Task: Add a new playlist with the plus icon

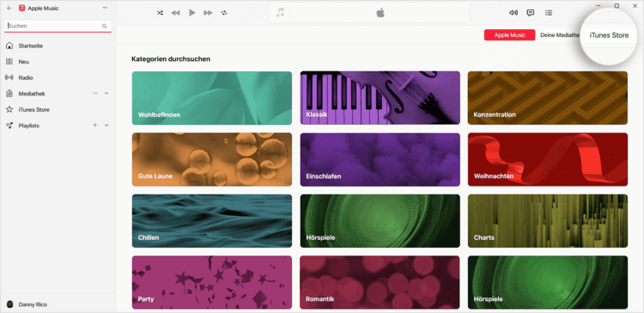Action: coord(95,125)
